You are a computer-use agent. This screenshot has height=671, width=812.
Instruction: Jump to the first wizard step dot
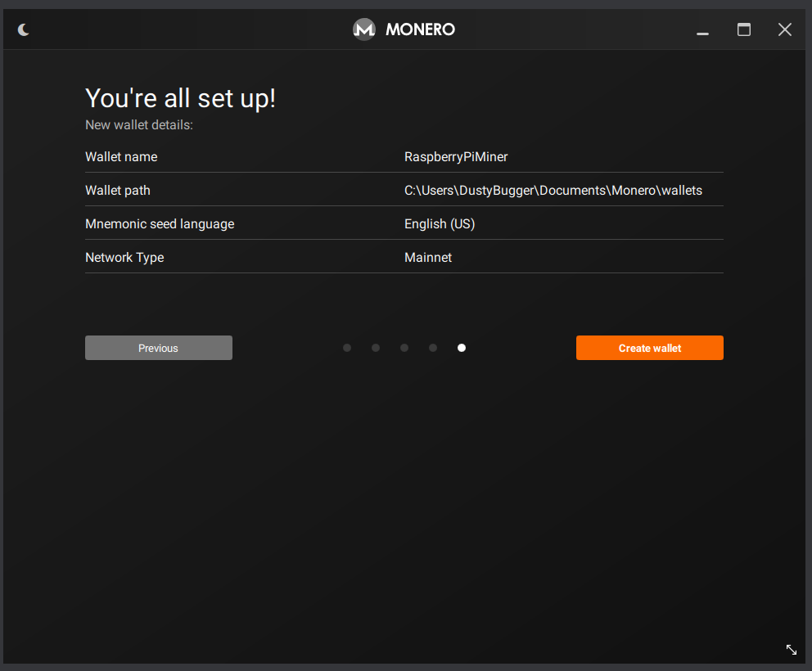pyautogui.click(x=347, y=348)
